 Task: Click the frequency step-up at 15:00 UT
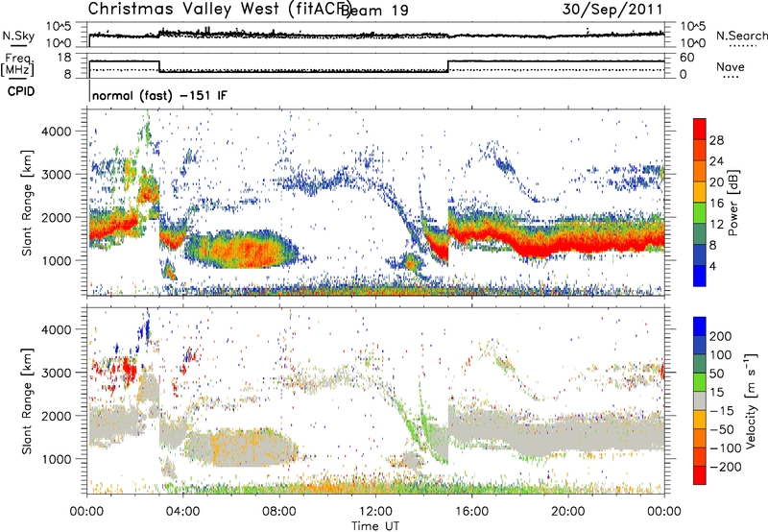point(448,66)
